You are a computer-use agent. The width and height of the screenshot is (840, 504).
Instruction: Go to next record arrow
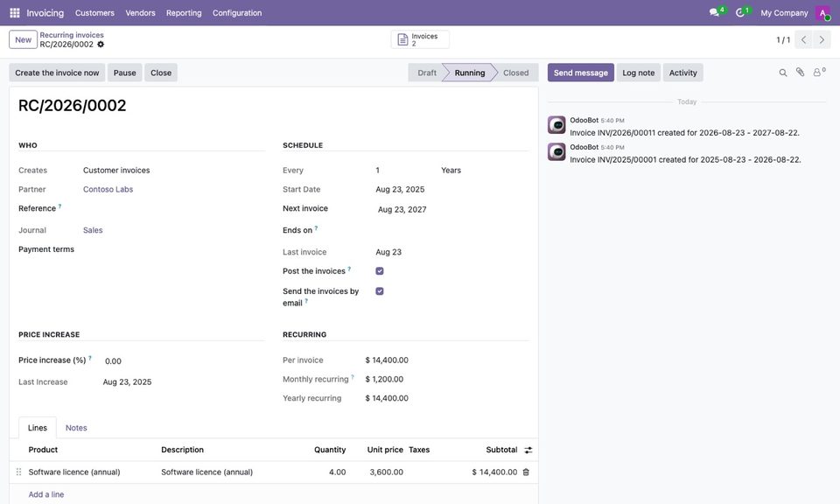tap(822, 39)
